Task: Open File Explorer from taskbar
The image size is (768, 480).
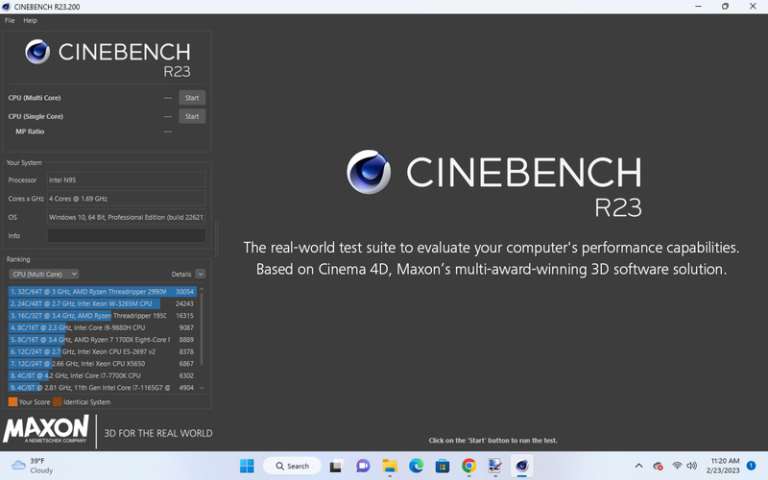Action: tap(390, 466)
